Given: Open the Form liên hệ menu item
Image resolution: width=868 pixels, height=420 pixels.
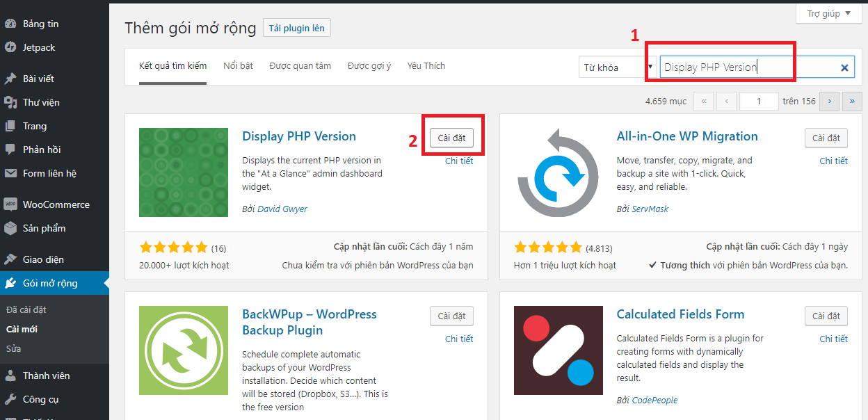Looking at the screenshot, I should click(54, 173).
